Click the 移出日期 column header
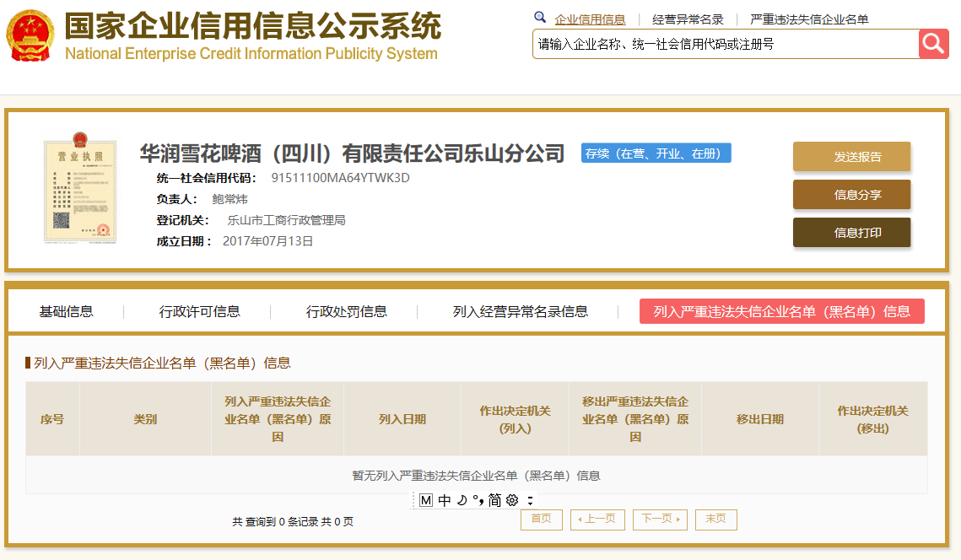The image size is (961, 560). (x=760, y=419)
